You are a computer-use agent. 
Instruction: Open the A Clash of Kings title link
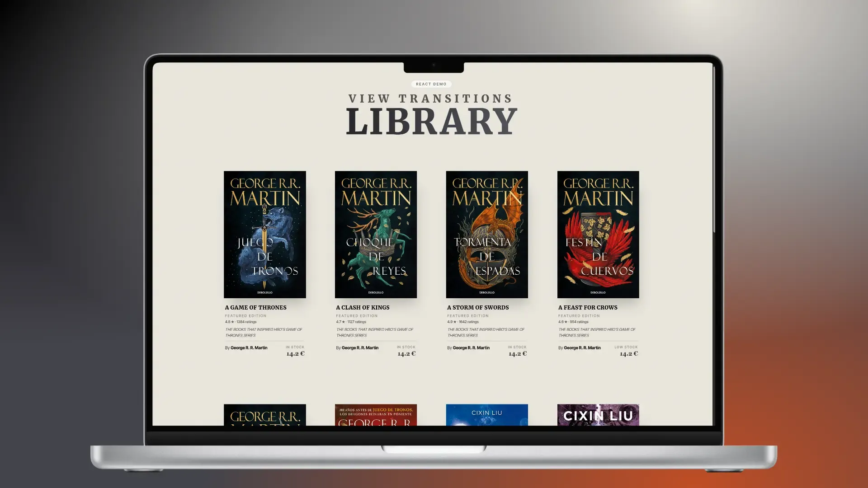(x=362, y=307)
